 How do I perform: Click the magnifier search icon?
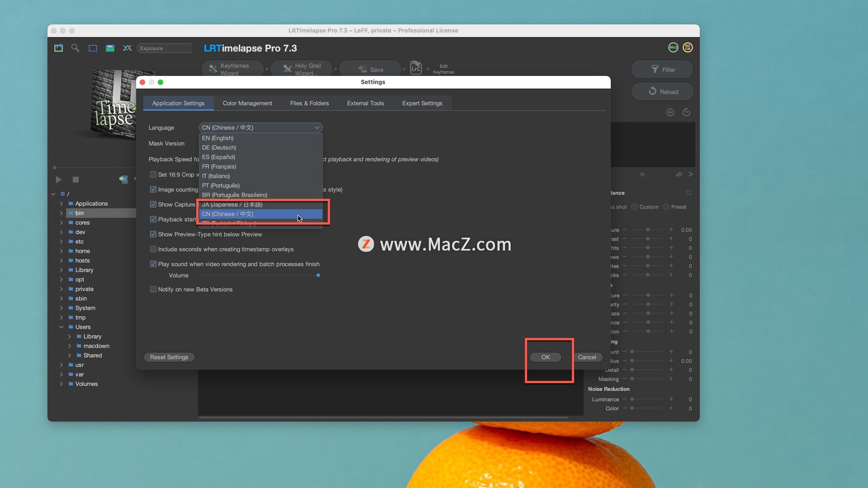pos(75,48)
